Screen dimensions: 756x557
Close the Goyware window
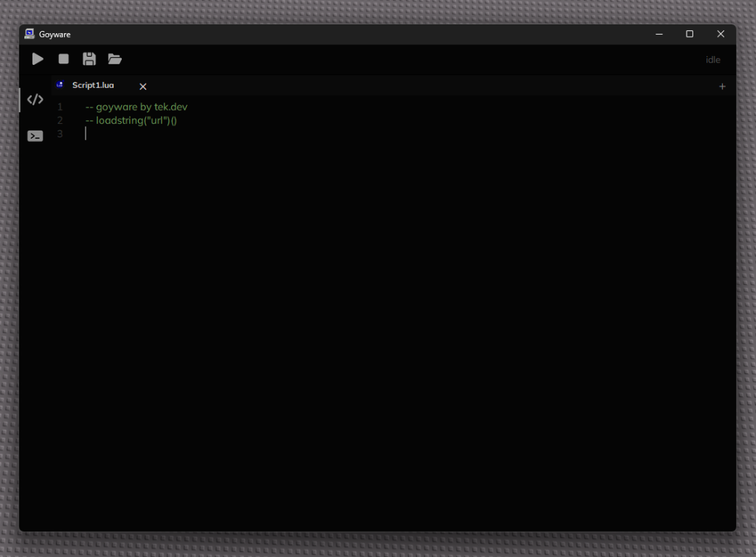[721, 34]
